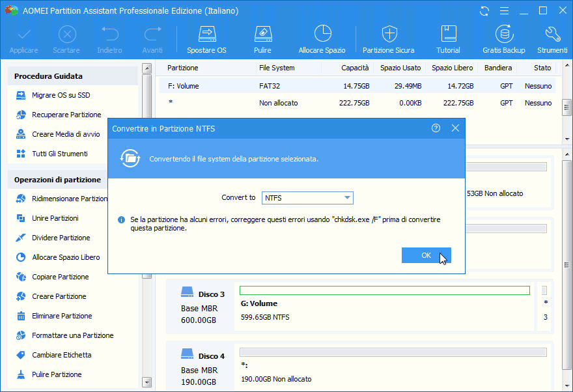Open Partizione Sicura from the toolbar
This screenshot has width=573, height=392.
click(x=389, y=40)
